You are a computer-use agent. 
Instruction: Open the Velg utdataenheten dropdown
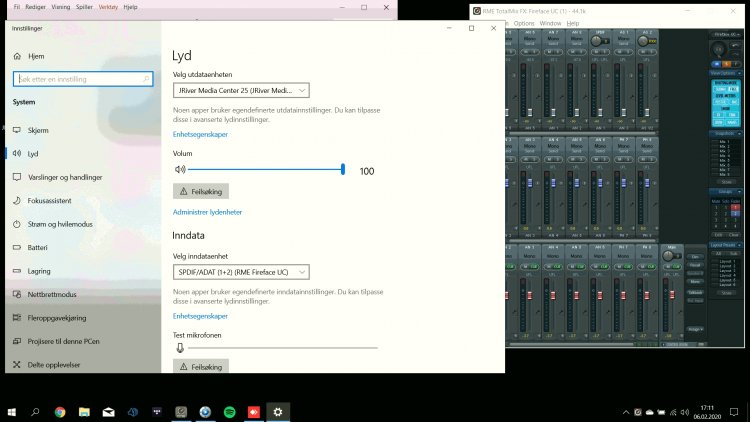[241, 90]
